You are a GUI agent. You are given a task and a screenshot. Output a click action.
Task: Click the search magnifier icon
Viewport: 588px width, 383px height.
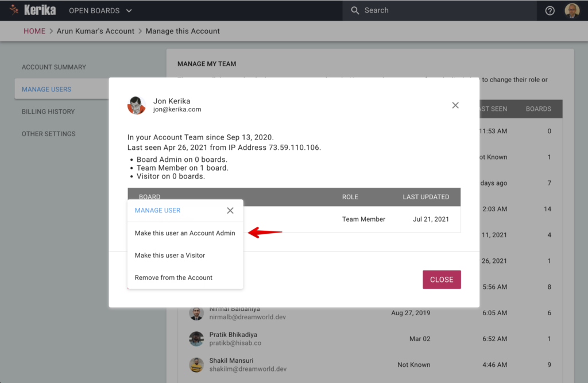point(355,10)
